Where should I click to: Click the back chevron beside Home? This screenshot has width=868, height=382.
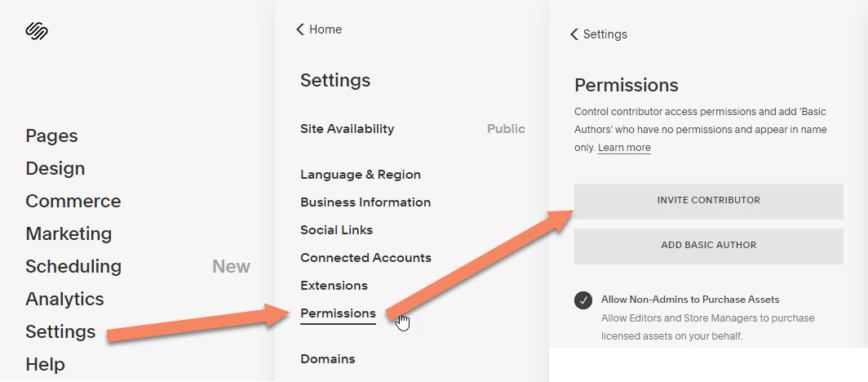[x=299, y=29]
